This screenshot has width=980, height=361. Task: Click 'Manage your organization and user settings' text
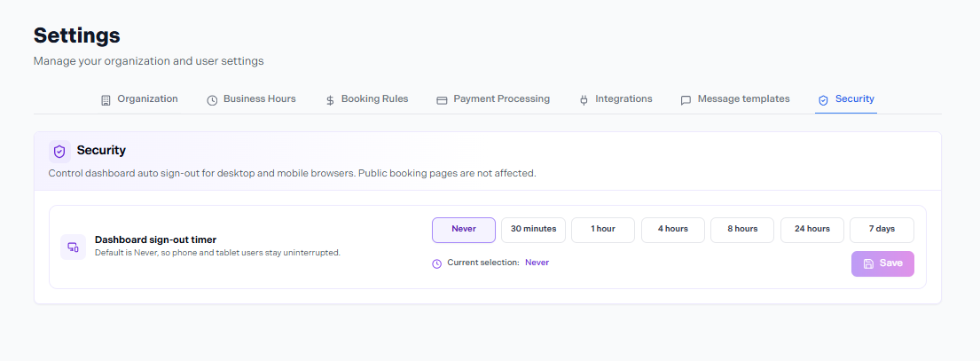(x=149, y=61)
